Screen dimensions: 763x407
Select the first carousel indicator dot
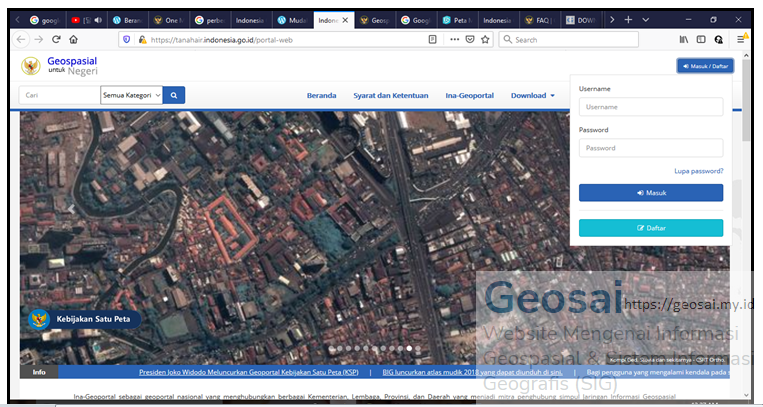331,349
